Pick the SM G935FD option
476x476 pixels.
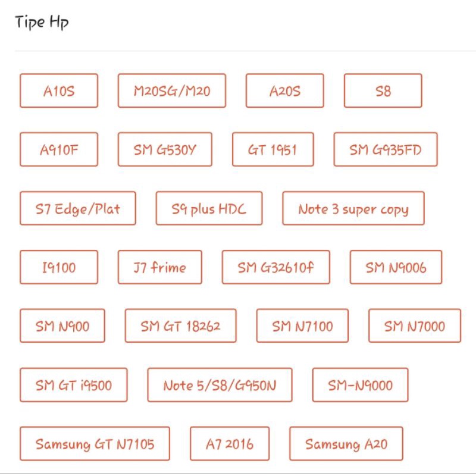coord(386,149)
